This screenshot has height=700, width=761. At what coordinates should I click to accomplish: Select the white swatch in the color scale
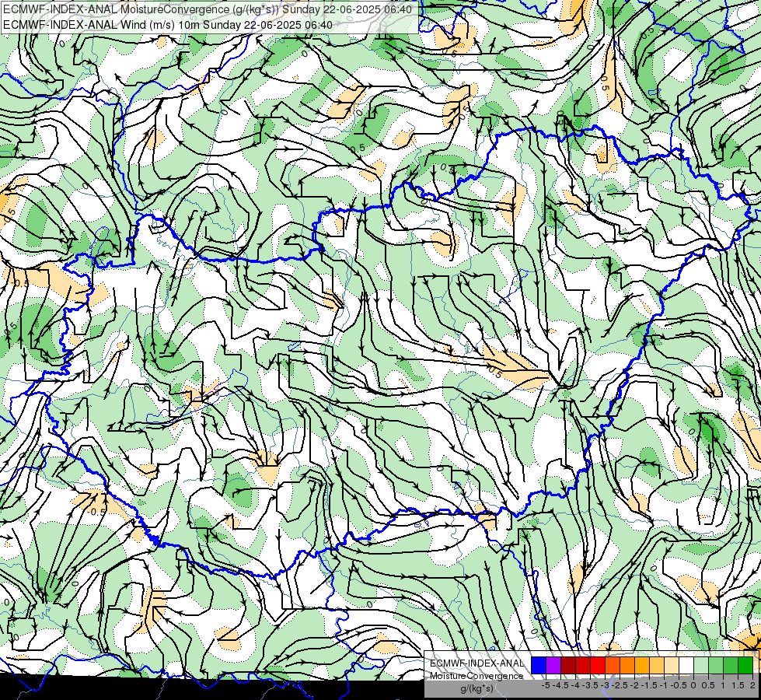click(686, 665)
